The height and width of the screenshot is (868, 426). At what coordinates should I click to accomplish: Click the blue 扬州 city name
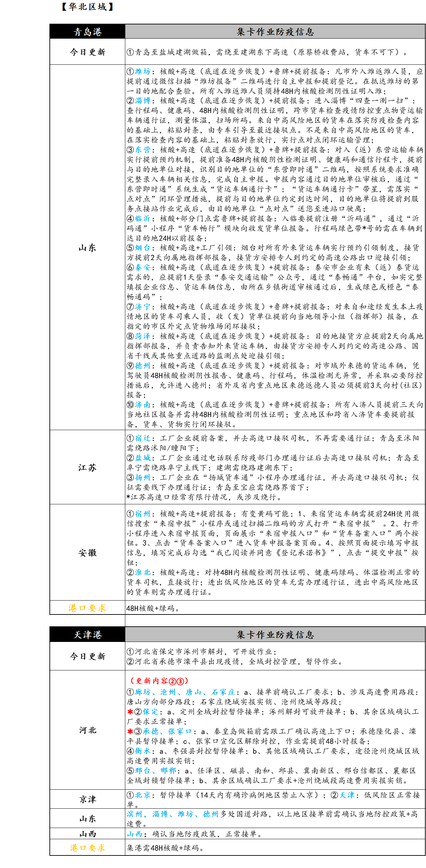pos(143,477)
